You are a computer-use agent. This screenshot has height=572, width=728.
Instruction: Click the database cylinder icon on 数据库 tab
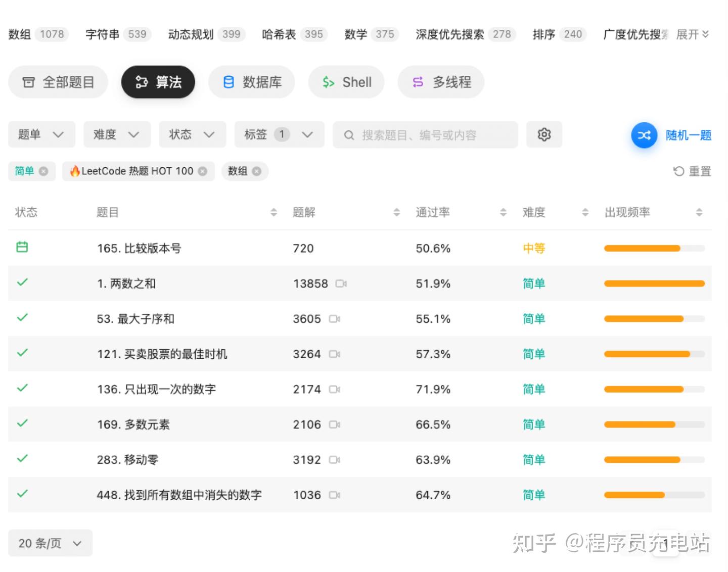pos(229,82)
